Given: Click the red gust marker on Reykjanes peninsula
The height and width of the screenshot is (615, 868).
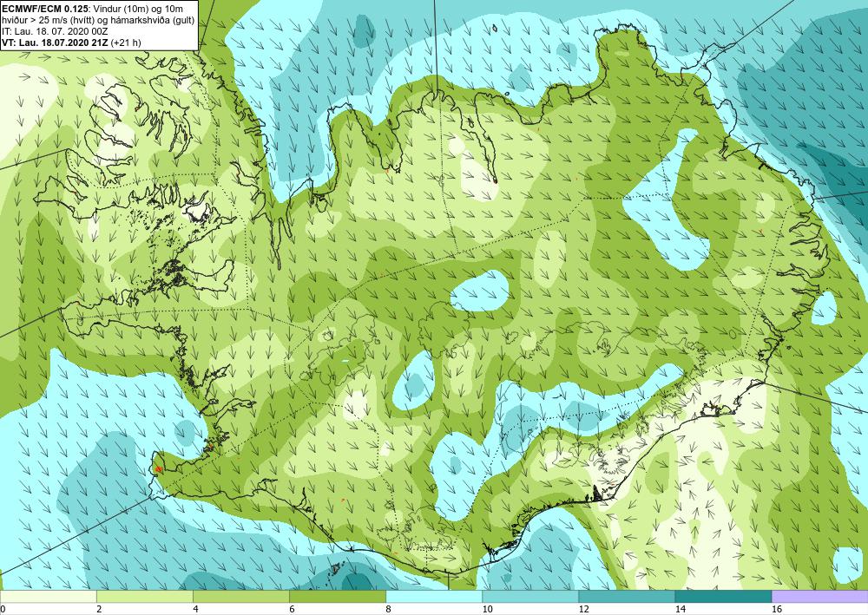Looking at the screenshot, I should click(159, 468).
